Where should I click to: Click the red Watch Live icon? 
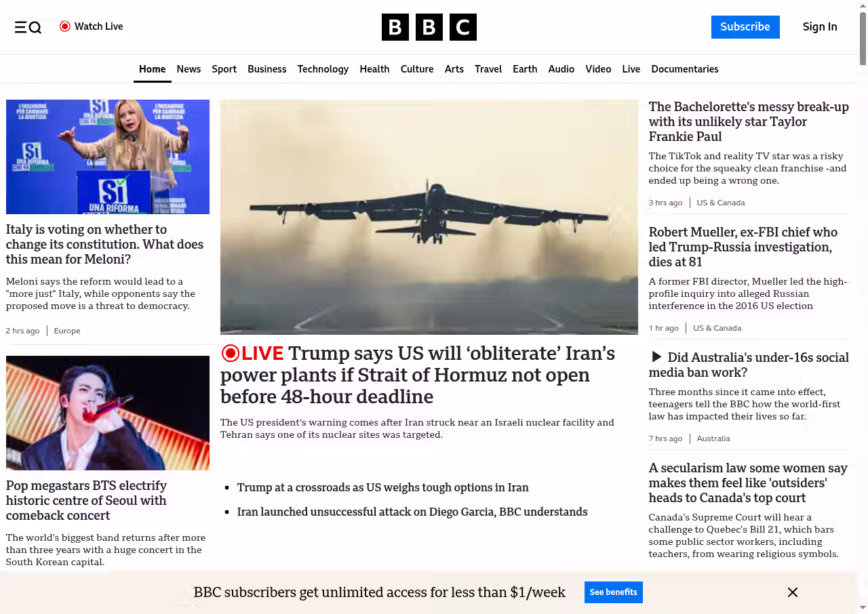point(65,26)
